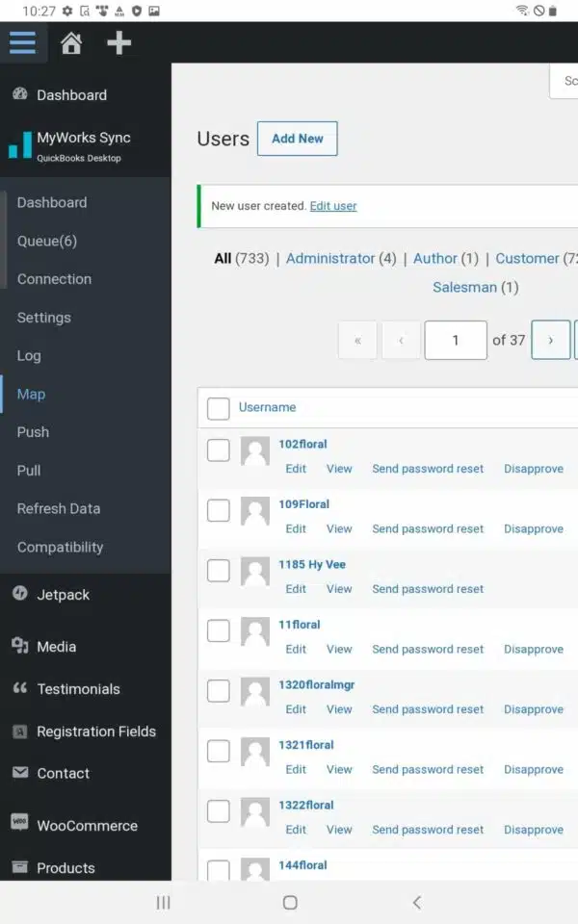Image resolution: width=578 pixels, height=924 pixels.
Task: Tap the home icon in top bar
Action: click(71, 43)
